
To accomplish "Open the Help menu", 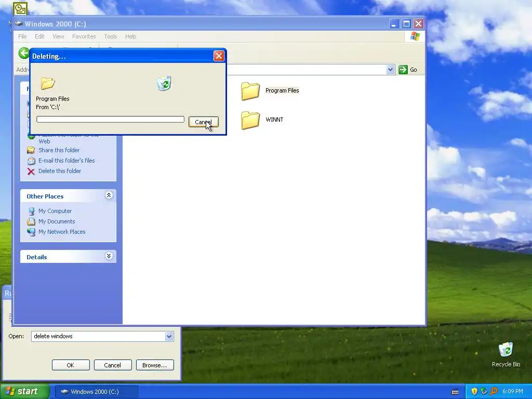I will (x=130, y=36).
